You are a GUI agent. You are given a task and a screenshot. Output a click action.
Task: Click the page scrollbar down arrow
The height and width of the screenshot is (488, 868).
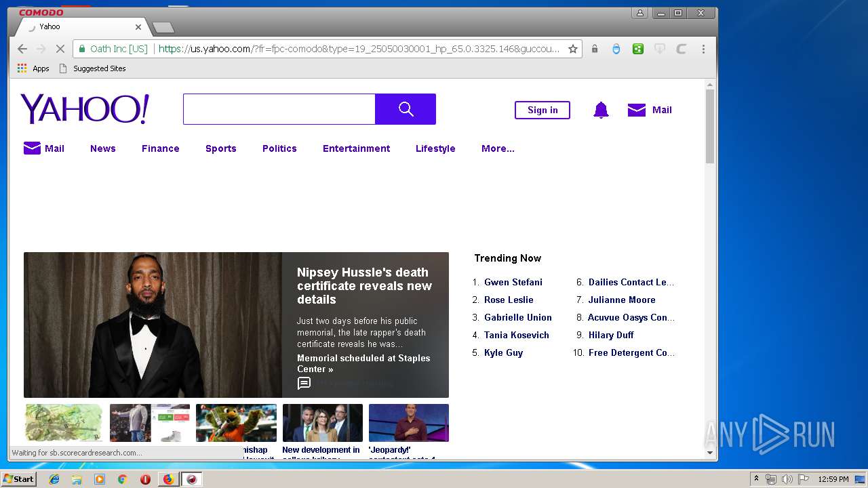(710, 453)
